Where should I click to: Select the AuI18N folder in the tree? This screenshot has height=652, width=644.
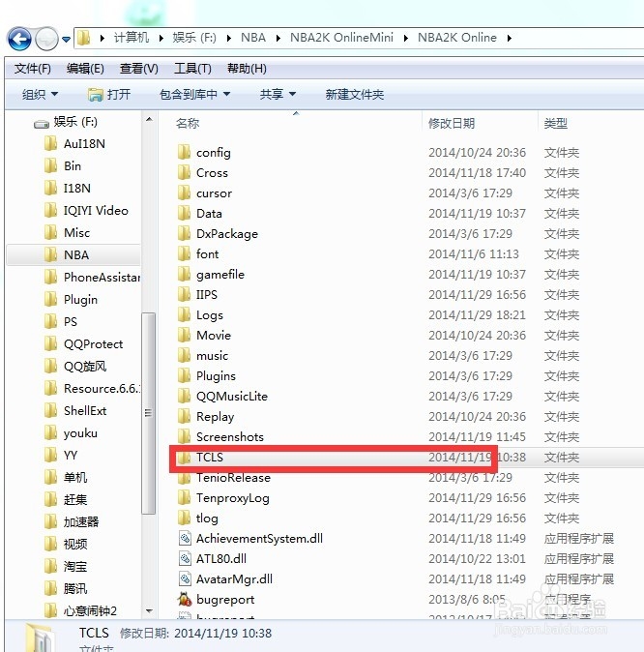click(x=74, y=144)
